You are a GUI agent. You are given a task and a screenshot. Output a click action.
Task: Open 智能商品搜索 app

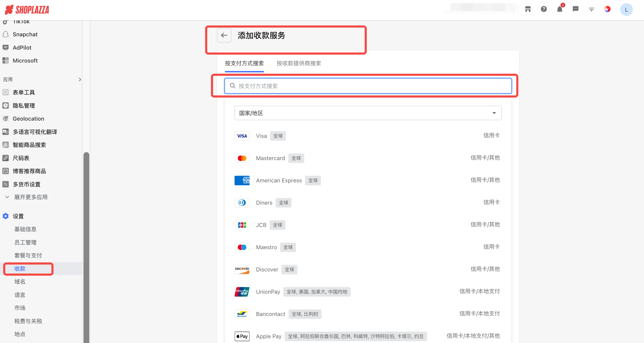(x=29, y=145)
